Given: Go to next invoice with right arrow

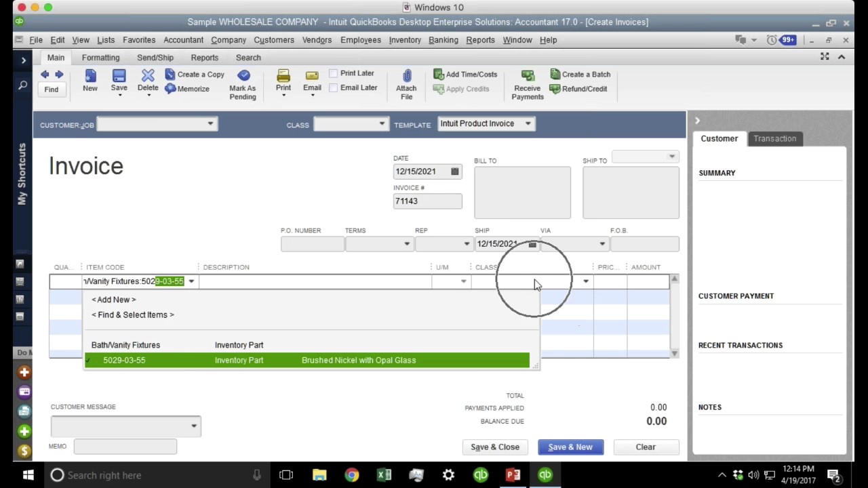Looking at the screenshot, I should coord(59,75).
